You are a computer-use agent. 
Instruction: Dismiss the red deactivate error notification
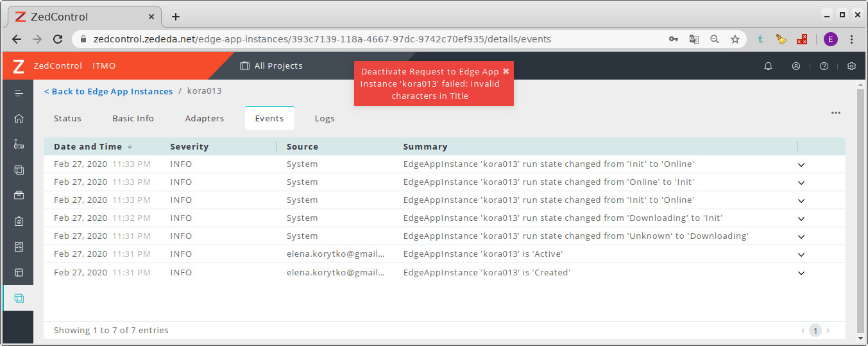tap(506, 71)
